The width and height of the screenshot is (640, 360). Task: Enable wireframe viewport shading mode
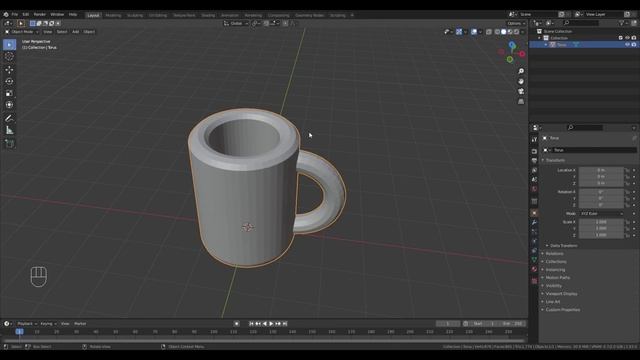(x=497, y=32)
